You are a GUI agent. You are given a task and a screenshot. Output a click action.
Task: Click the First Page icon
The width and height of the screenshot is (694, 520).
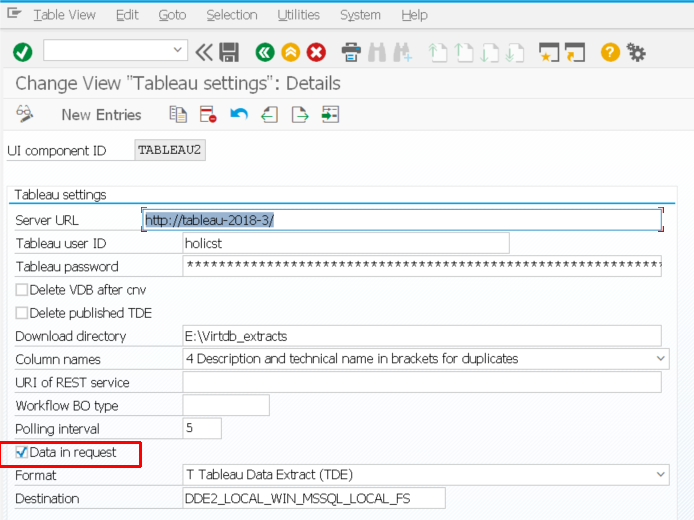[437, 52]
